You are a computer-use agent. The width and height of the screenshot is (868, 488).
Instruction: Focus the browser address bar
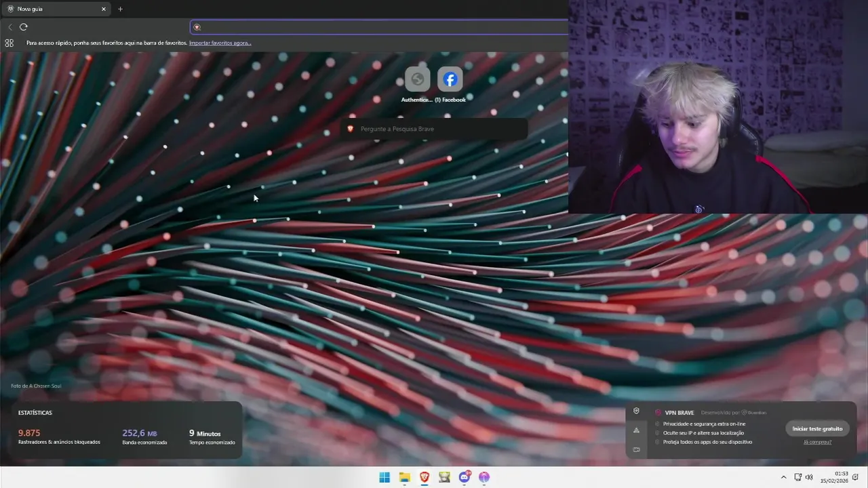click(380, 27)
